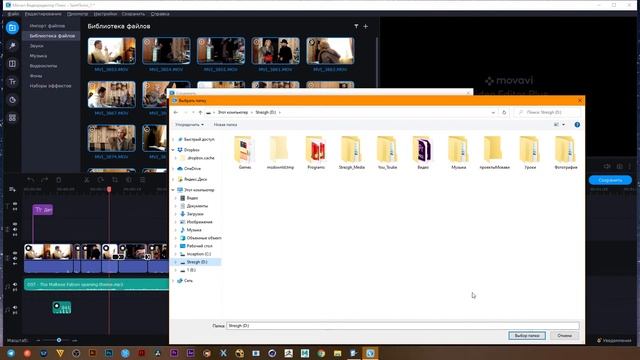Select the Games folder
This screenshot has width=640, height=360.
pyautogui.click(x=245, y=153)
